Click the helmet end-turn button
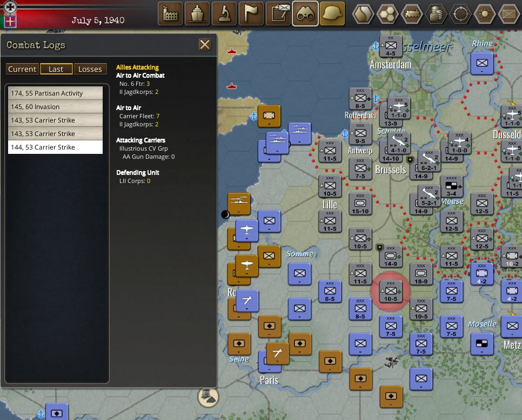522x420 pixels. click(x=332, y=13)
